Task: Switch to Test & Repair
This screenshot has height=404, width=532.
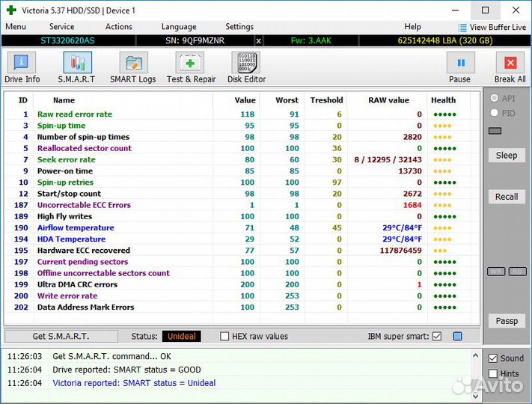Action: click(191, 67)
